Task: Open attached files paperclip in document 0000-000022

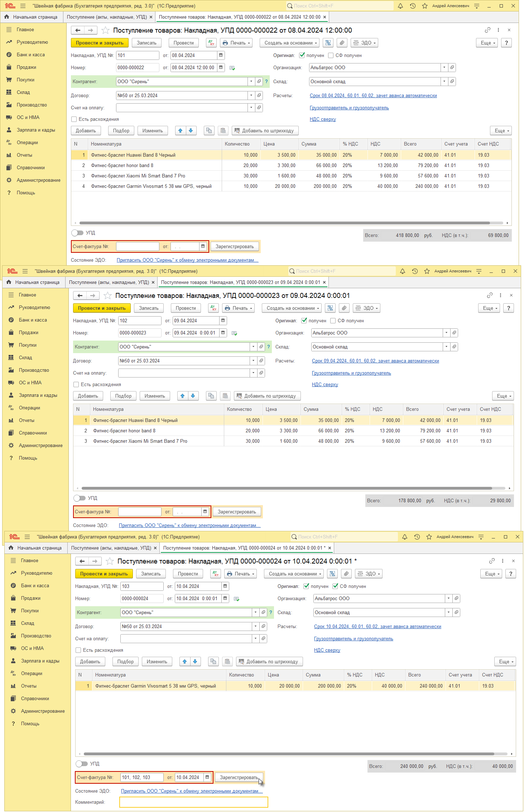Action: coord(342,43)
